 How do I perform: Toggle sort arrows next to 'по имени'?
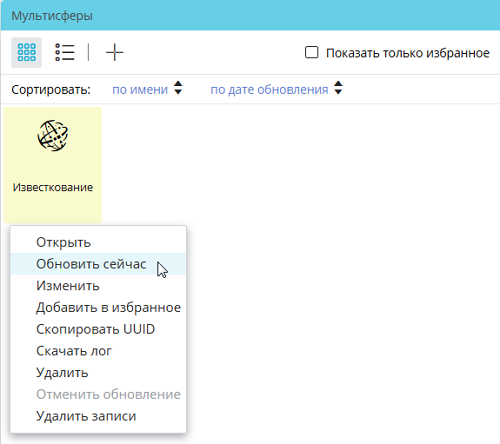(178, 88)
